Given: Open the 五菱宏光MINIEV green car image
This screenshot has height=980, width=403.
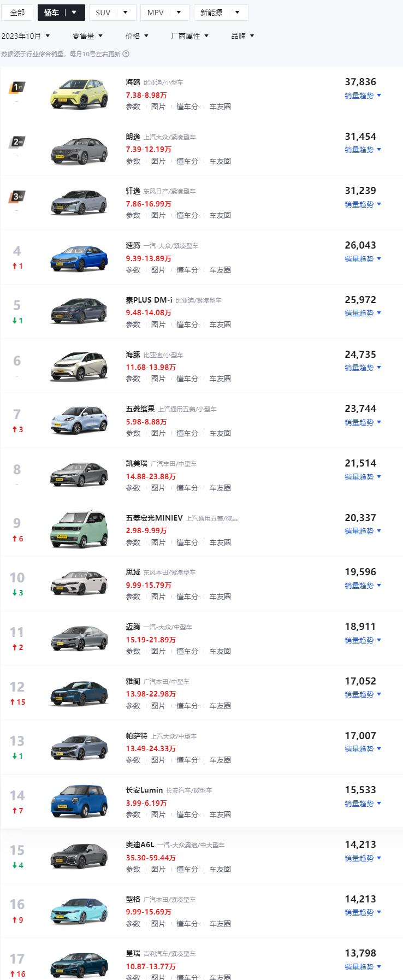Looking at the screenshot, I should tap(79, 529).
